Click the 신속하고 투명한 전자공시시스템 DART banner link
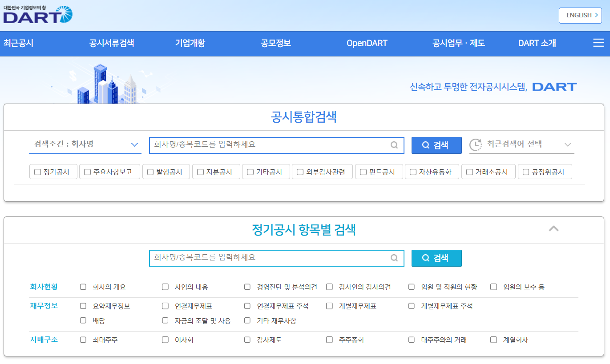This screenshot has width=610, height=364. [493, 87]
